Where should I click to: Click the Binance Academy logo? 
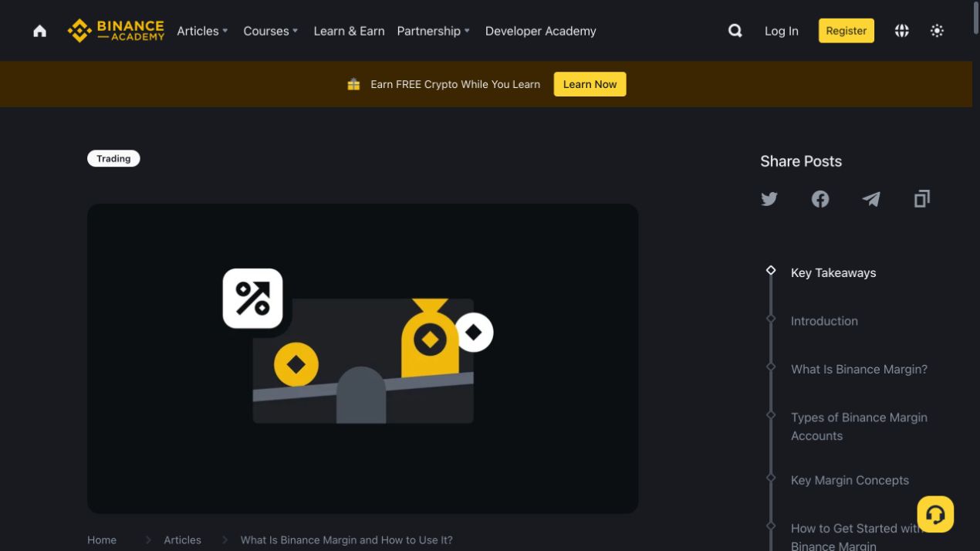[116, 31]
